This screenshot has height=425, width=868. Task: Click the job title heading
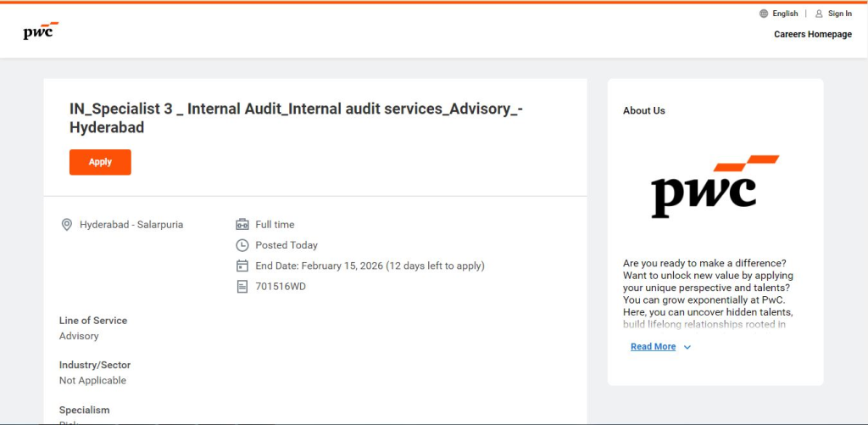(x=296, y=118)
